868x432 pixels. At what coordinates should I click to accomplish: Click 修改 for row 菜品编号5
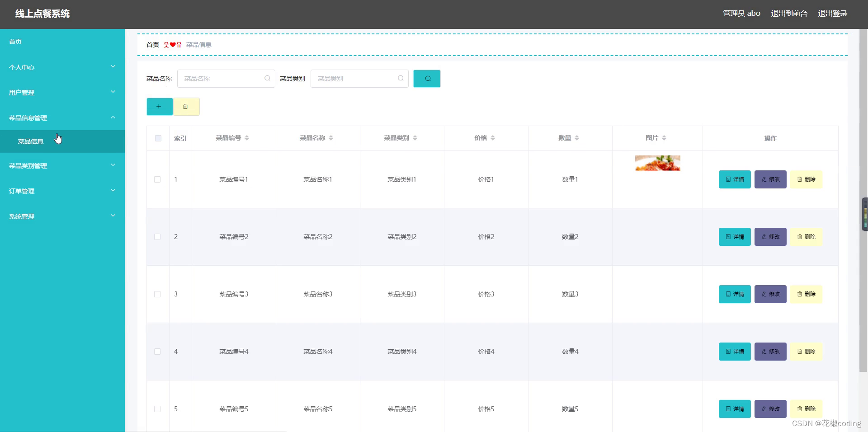click(x=770, y=409)
